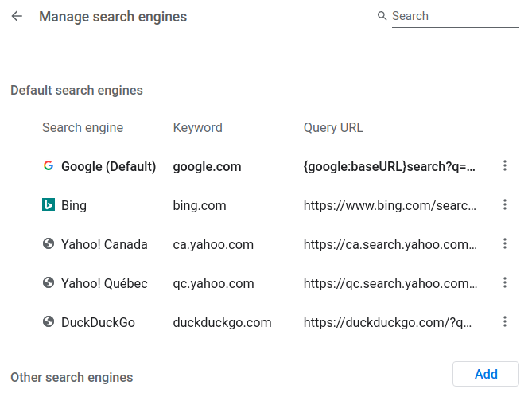The image size is (532, 393).
Task: Click the Search engine column header
Action: pos(83,128)
